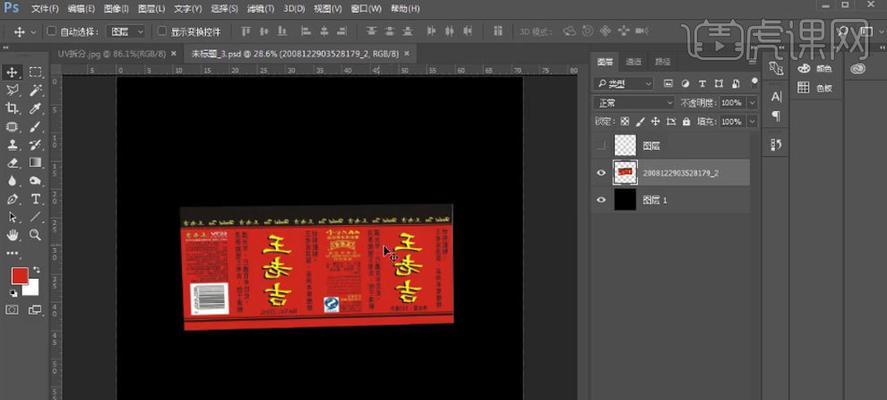Open the 类型 layer filter dropdown
The height and width of the screenshot is (400, 887).
623,84
